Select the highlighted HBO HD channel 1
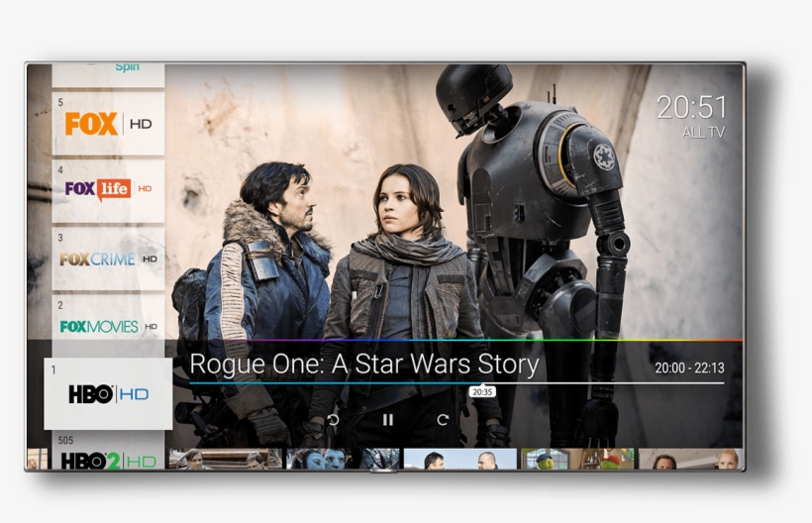812x523 pixels. click(x=108, y=393)
